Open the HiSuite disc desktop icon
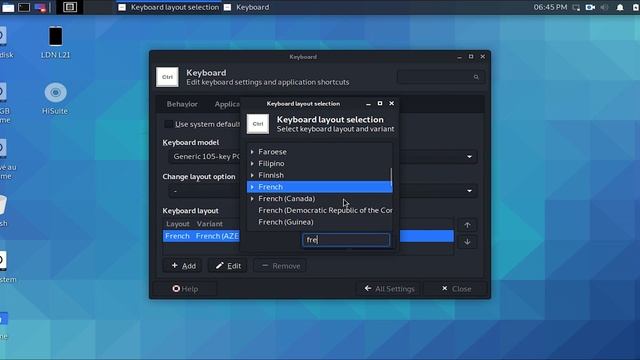Image resolution: width=640 pixels, height=360 pixels. [55, 98]
